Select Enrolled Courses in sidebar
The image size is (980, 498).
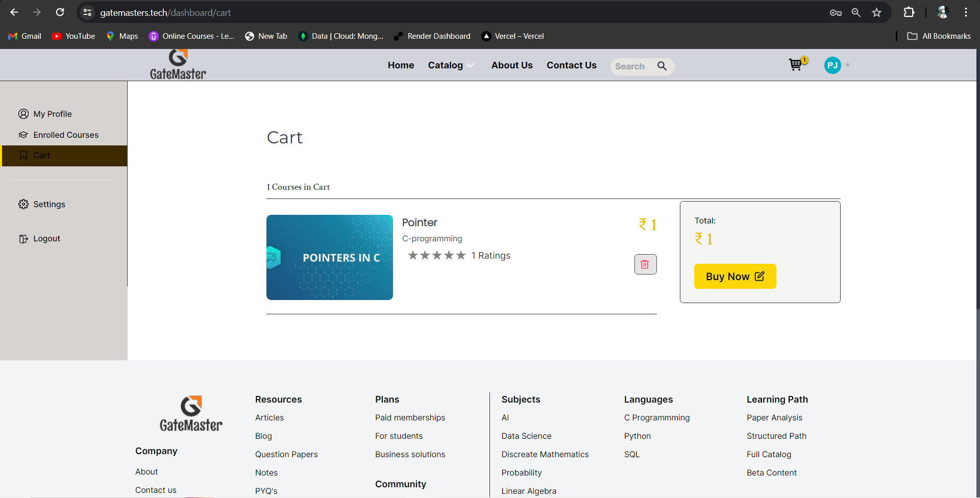65,135
